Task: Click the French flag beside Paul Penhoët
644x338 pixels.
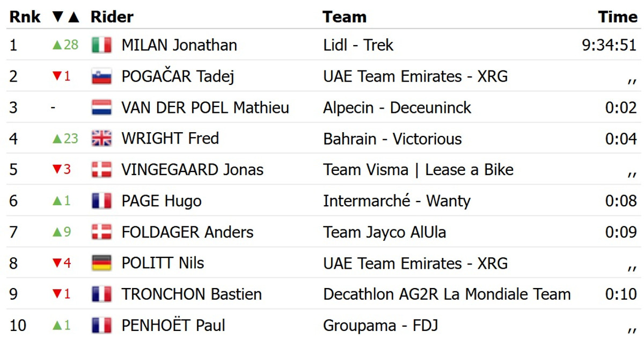Action: 101,326
